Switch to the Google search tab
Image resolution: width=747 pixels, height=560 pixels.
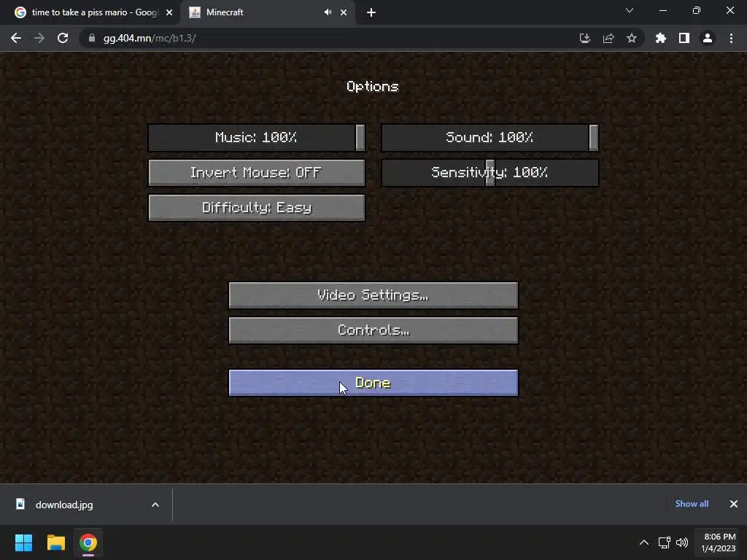(x=91, y=12)
